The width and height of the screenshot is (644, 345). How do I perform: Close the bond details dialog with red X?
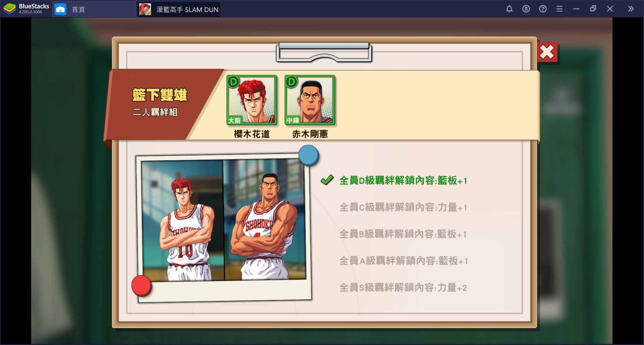(547, 52)
